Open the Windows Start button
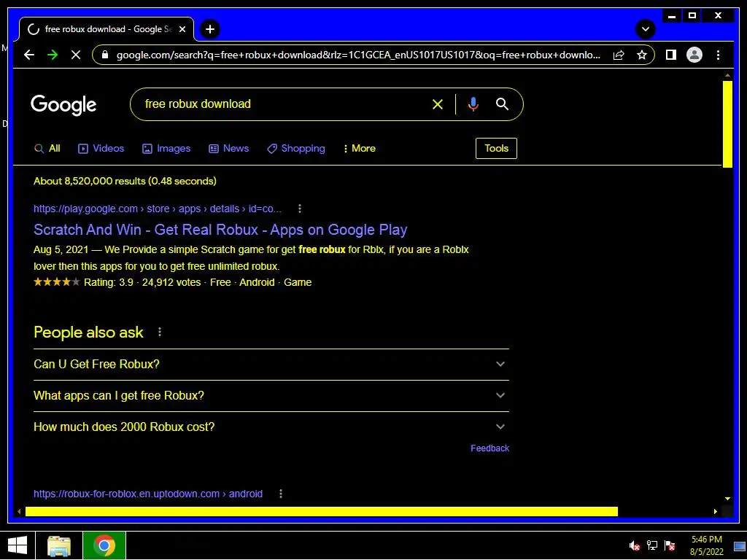747x560 pixels. [18, 545]
